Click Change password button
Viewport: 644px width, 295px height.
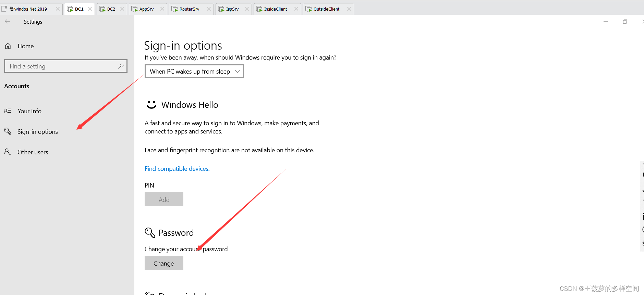(x=164, y=263)
